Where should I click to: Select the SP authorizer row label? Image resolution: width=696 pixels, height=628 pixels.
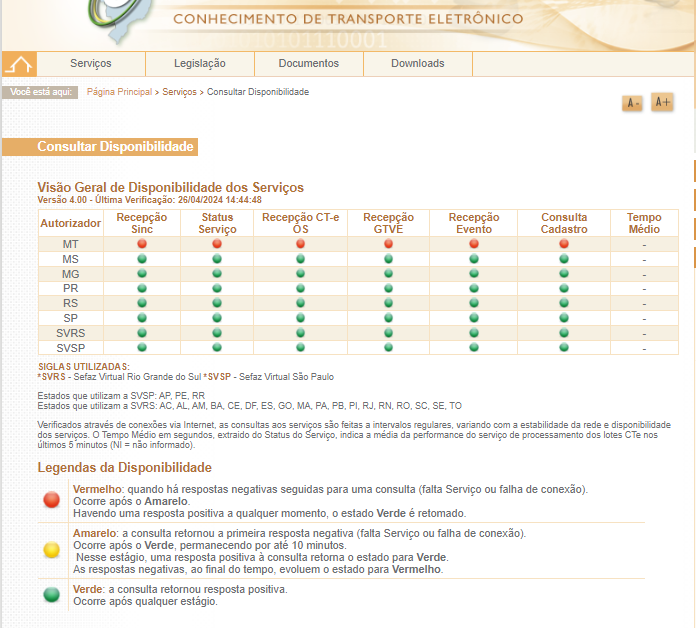click(71, 318)
